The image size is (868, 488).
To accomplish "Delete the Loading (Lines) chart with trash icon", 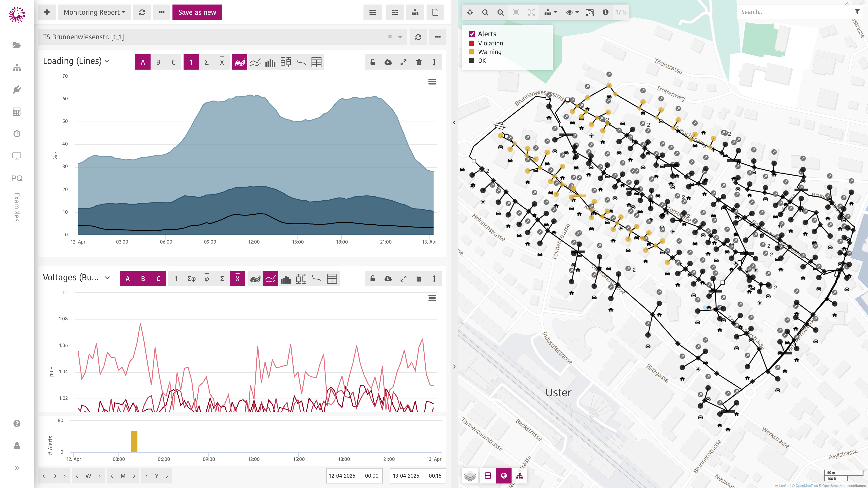I will point(419,62).
